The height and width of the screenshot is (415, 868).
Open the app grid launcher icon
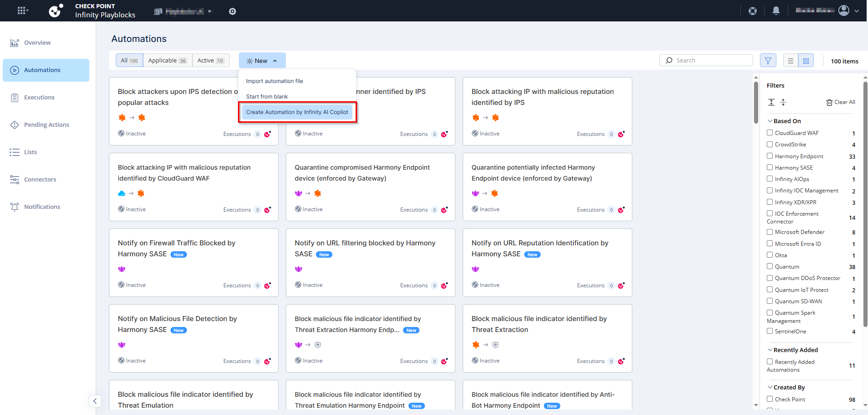22,10
